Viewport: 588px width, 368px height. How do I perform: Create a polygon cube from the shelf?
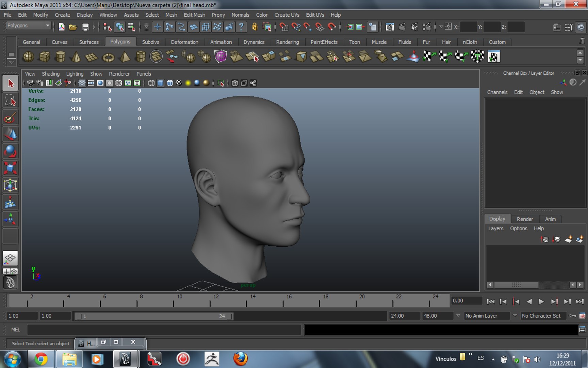pos(45,57)
